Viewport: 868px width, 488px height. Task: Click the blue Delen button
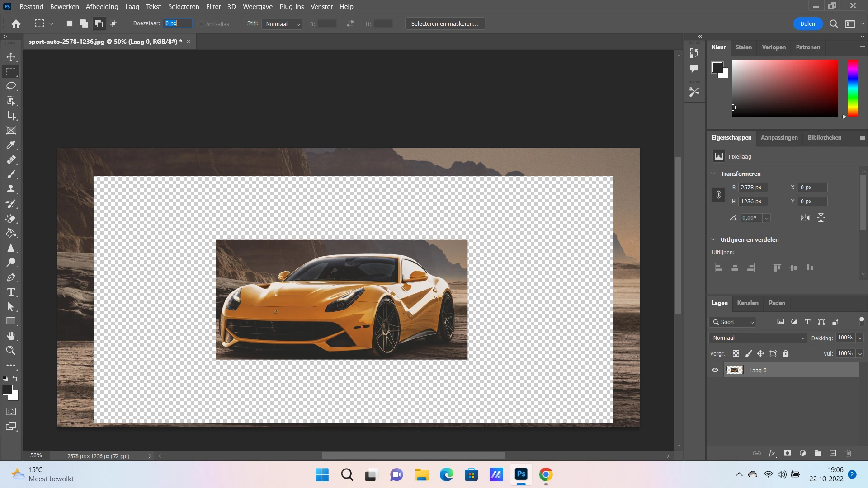pyautogui.click(x=807, y=24)
